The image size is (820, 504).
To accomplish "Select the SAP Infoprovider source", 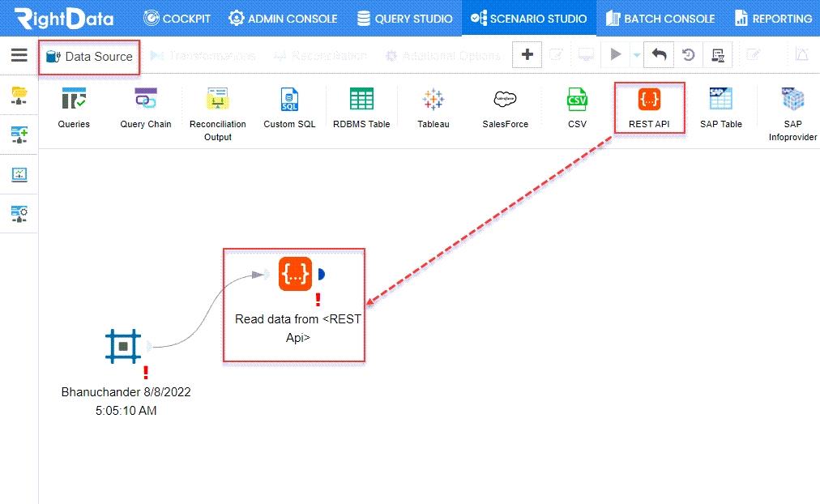I will (x=792, y=100).
